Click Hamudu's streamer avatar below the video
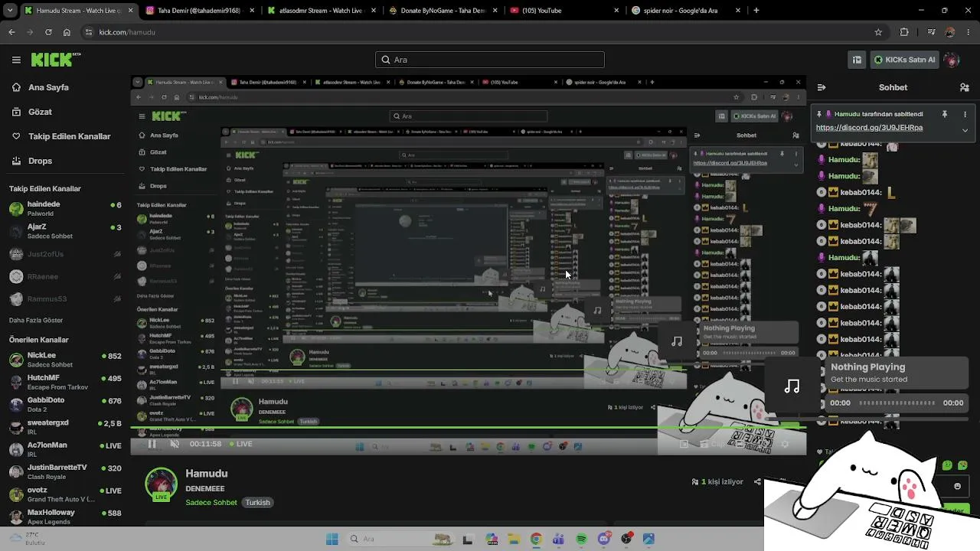Viewport: 980px width, 551px height. click(x=161, y=484)
